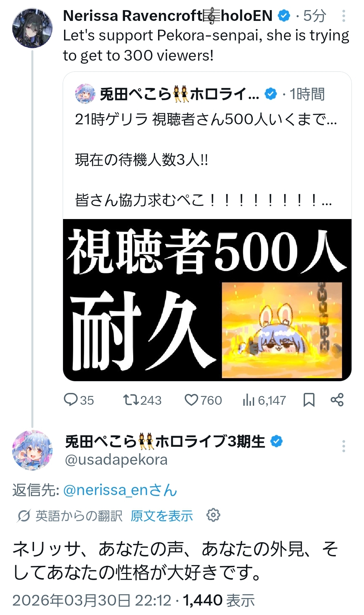
Task: Open three-dot menu on Pekora's reply
Action: 343,446
